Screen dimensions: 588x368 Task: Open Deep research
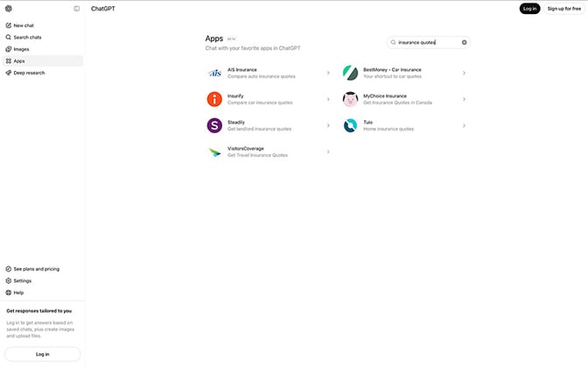pyautogui.click(x=42, y=73)
